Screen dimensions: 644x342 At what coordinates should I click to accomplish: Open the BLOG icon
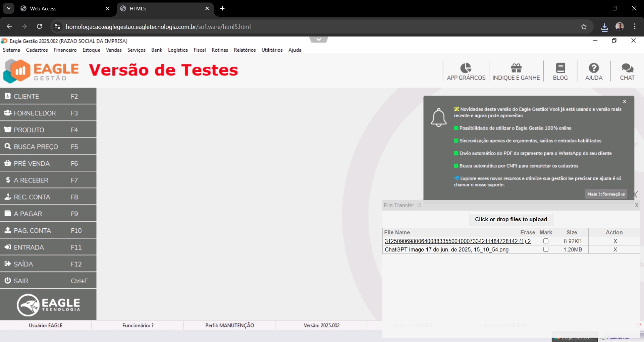coord(560,71)
